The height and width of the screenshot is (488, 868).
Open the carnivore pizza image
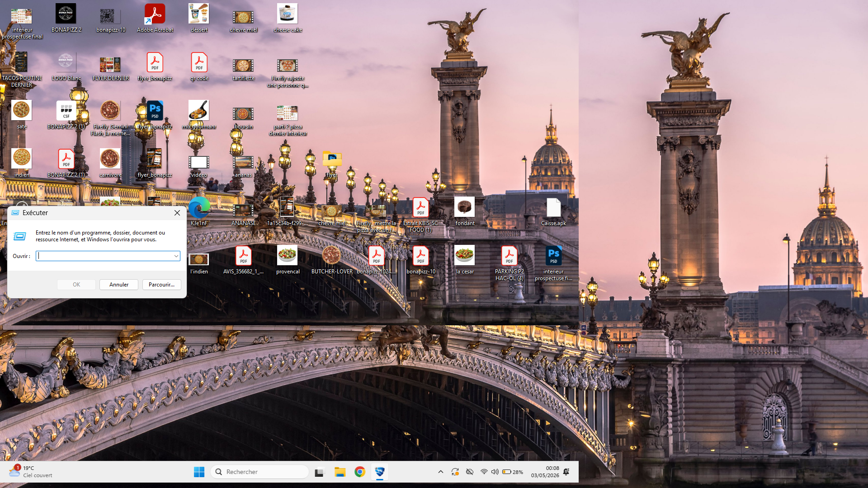click(x=110, y=163)
